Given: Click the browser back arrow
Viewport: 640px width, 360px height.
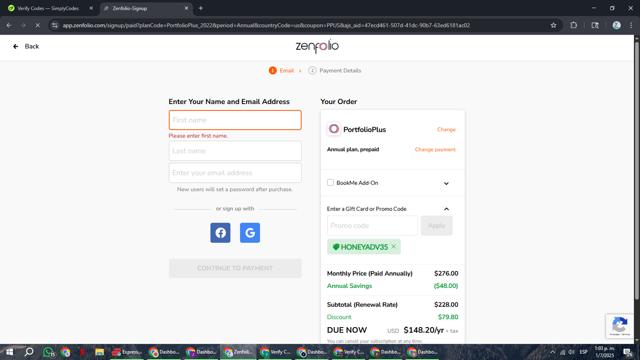Looking at the screenshot, I should tap(9, 25).
